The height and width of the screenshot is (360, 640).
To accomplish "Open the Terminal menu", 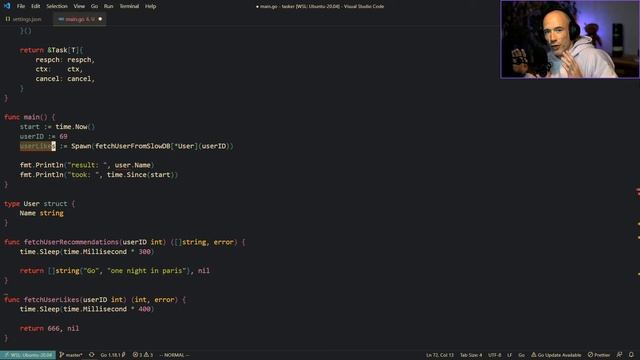I will 129,6.
